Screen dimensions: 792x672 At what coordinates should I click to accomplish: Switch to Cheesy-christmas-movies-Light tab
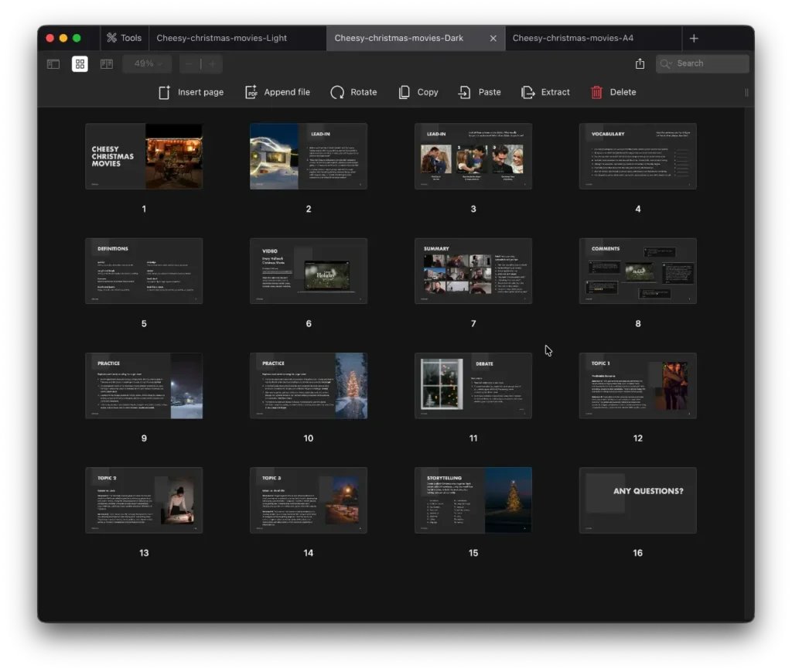coord(221,38)
